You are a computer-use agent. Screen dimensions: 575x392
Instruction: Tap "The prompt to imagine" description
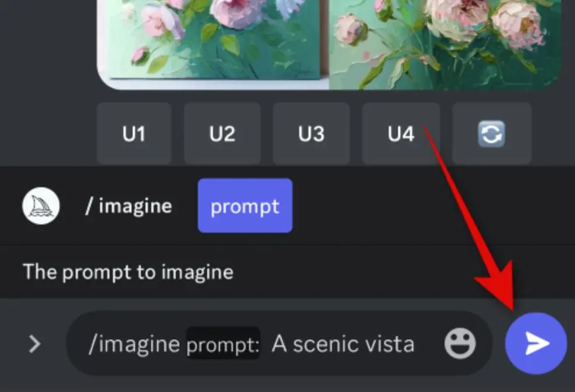128,272
